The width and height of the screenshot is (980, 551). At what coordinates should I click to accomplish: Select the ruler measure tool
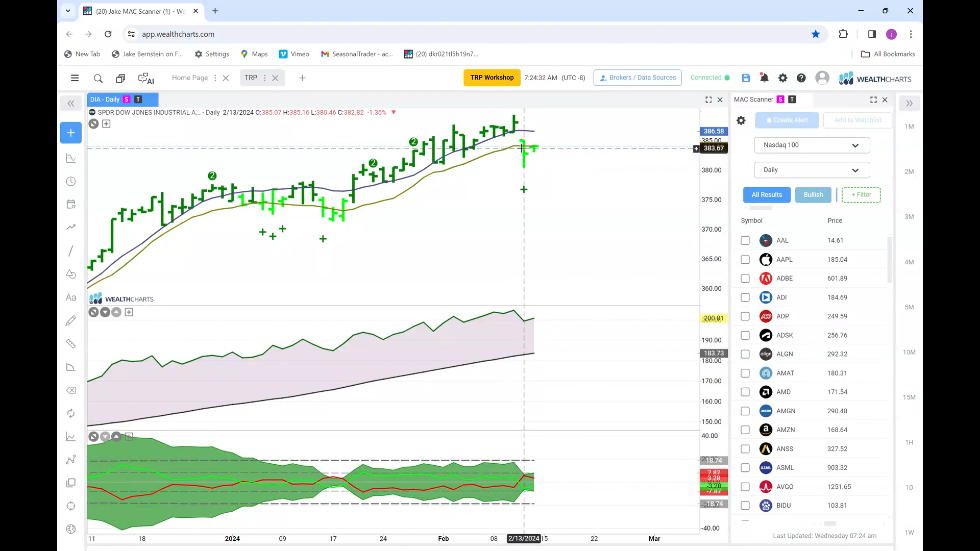(71, 344)
